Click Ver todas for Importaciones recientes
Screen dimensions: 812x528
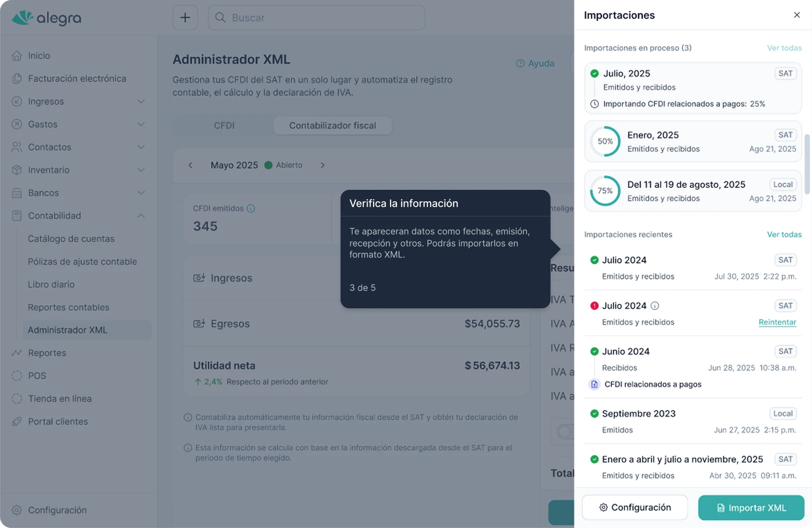point(784,234)
